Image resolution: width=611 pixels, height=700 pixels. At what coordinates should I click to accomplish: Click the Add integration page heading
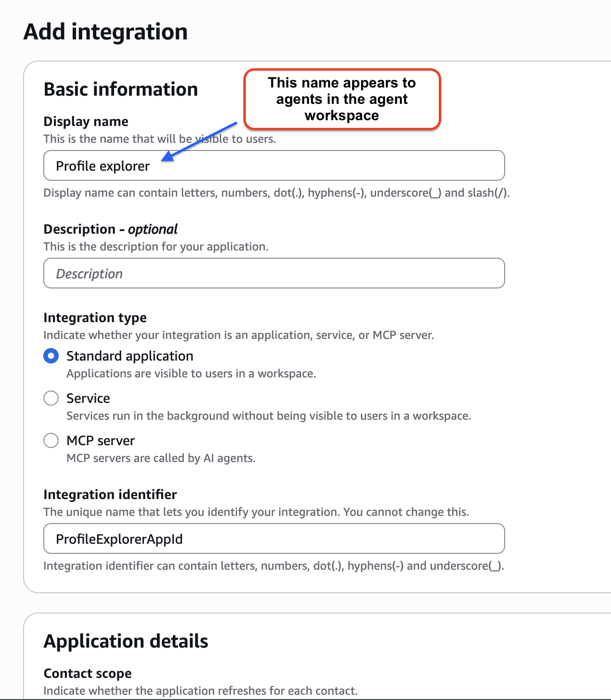point(106,32)
